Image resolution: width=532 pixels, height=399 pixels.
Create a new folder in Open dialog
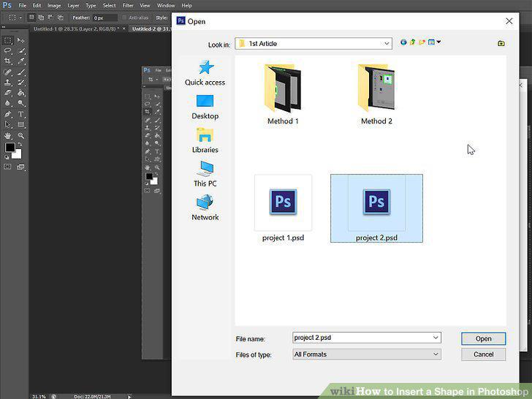click(x=422, y=42)
